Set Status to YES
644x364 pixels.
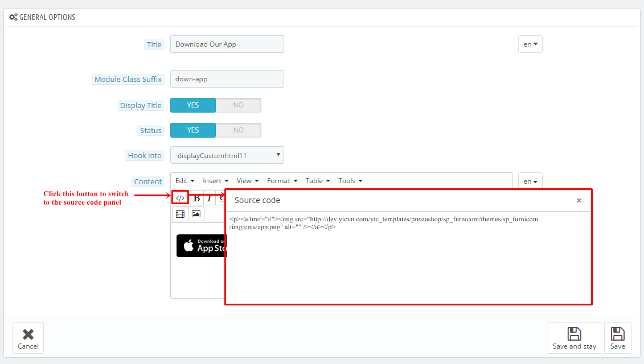pos(192,130)
